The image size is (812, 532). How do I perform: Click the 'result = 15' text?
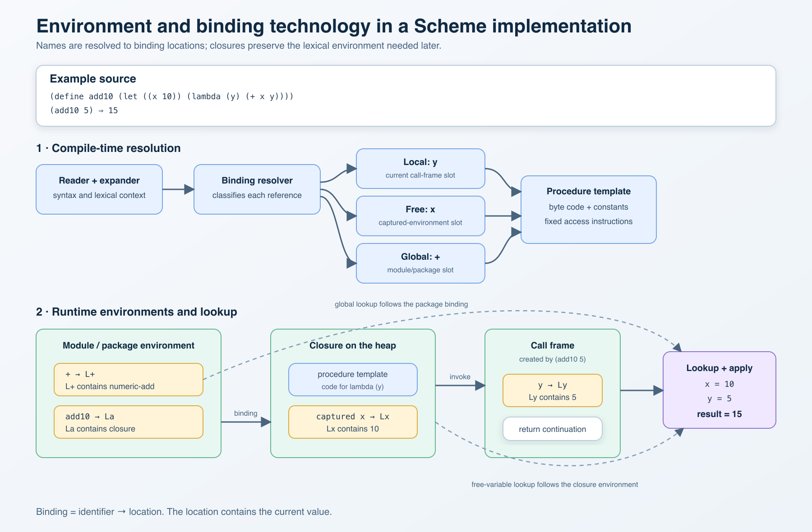720,414
